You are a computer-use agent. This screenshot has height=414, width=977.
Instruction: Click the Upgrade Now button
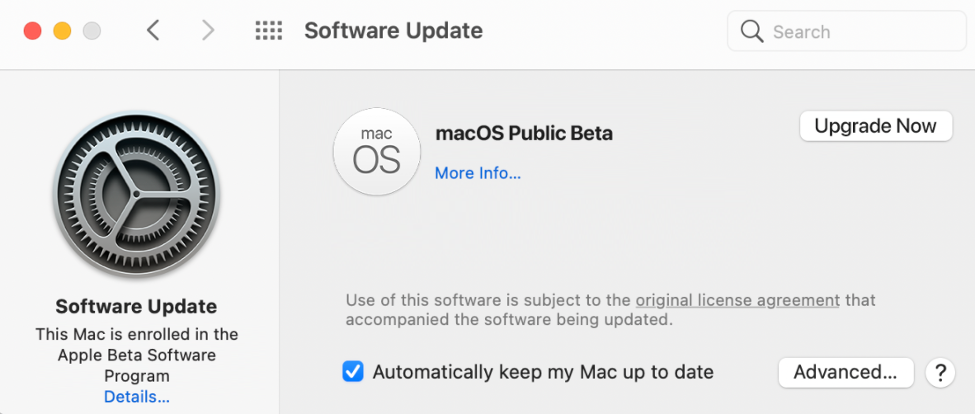875,126
